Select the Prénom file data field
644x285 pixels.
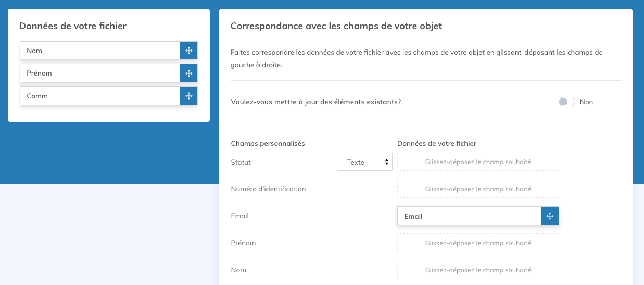click(x=100, y=73)
